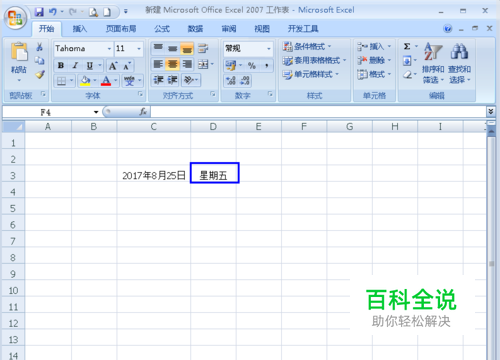Decrease the font size

(x=127, y=66)
